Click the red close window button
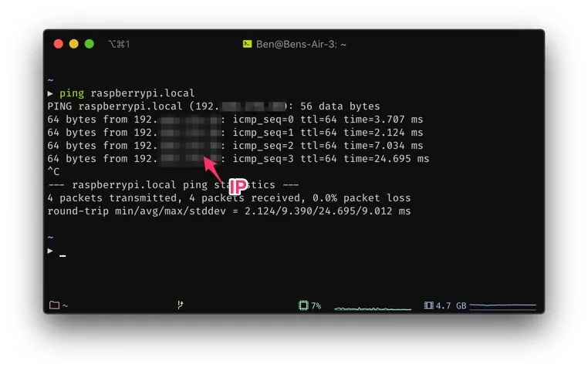 point(58,44)
